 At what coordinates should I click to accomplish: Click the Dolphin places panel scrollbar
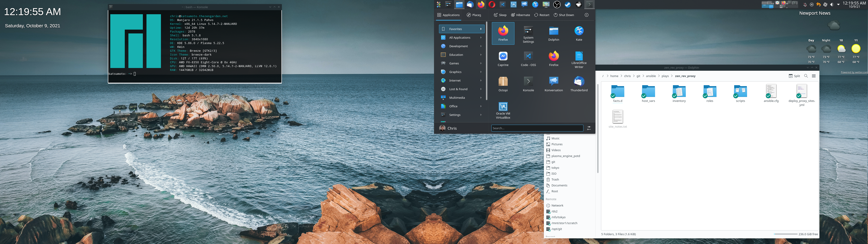598,128
